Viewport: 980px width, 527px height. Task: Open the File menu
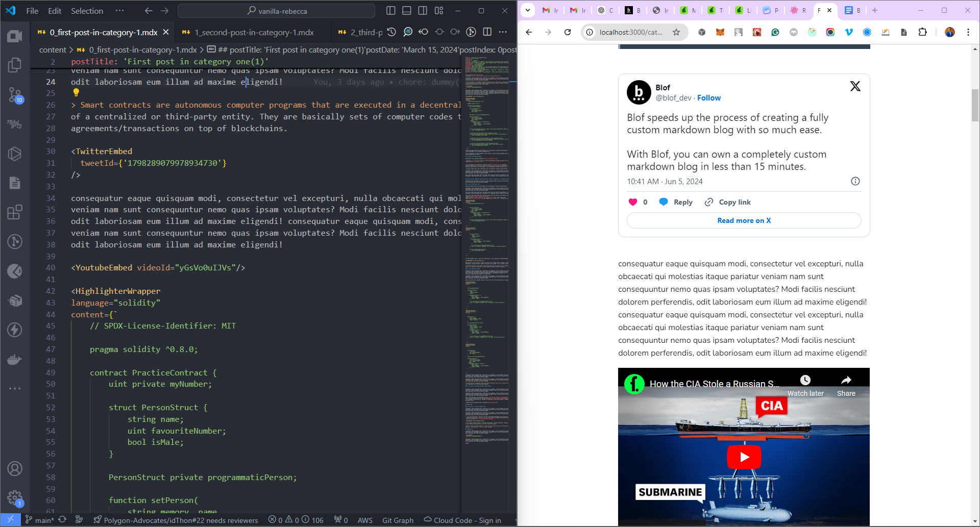point(32,11)
